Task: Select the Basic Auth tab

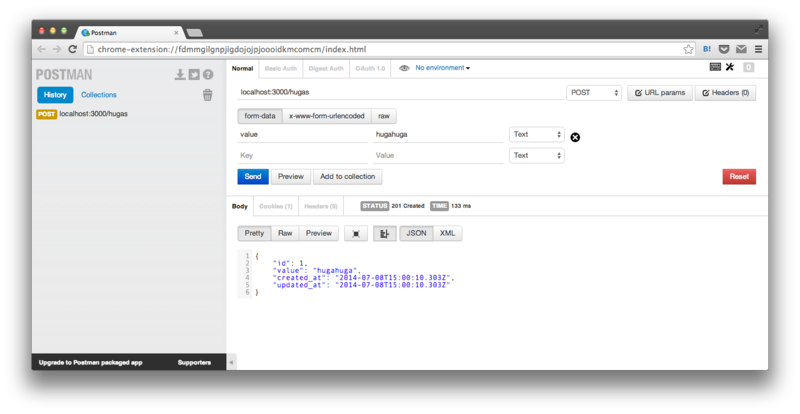Action: point(281,68)
